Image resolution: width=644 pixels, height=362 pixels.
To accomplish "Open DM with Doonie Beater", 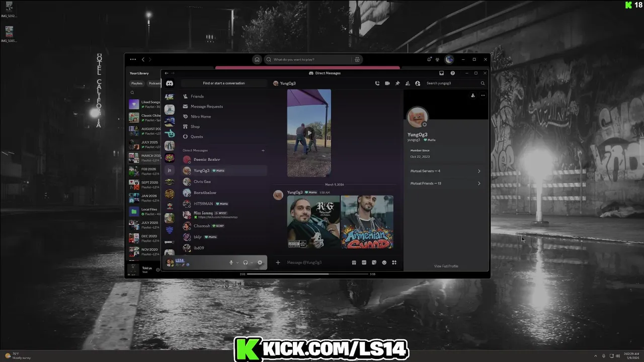I will pos(224,159).
